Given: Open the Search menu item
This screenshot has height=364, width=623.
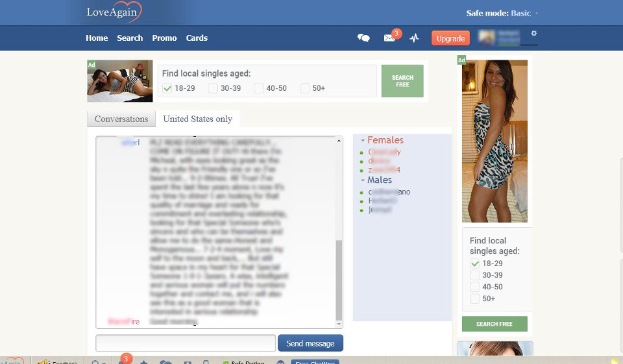Looking at the screenshot, I should pyautogui.click(x=130, y=38).
